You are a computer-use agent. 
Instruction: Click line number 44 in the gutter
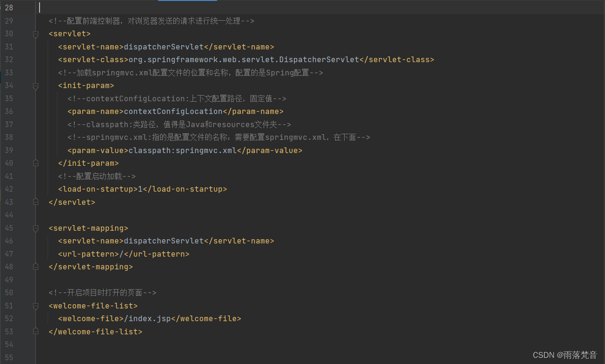pos(9,215)
